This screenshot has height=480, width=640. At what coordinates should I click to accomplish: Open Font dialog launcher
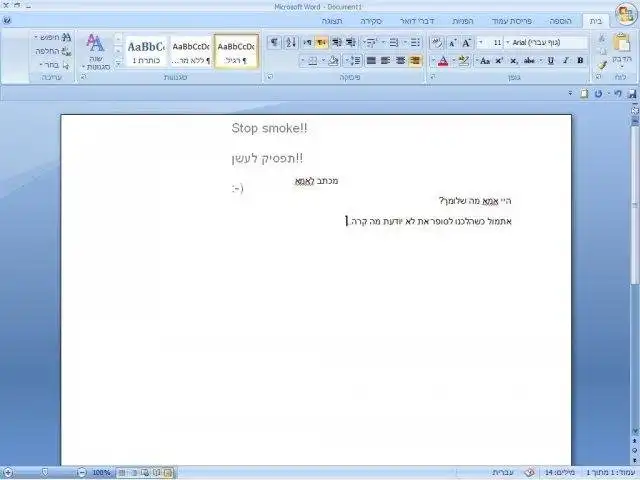pos(433,77)
